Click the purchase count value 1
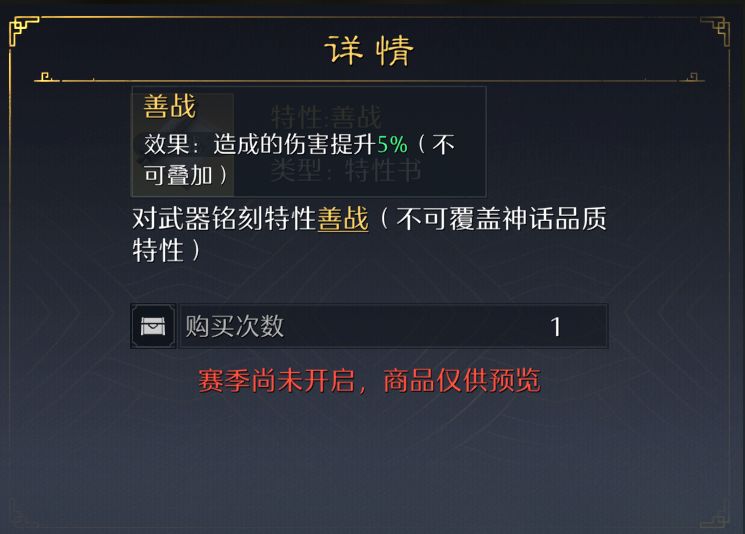The width and height of the screenshot is (745, 534). [556, 326]
